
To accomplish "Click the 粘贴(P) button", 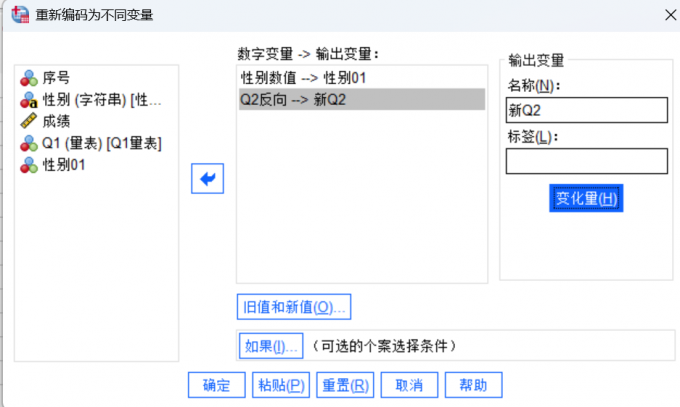I will tap(281, 385).
